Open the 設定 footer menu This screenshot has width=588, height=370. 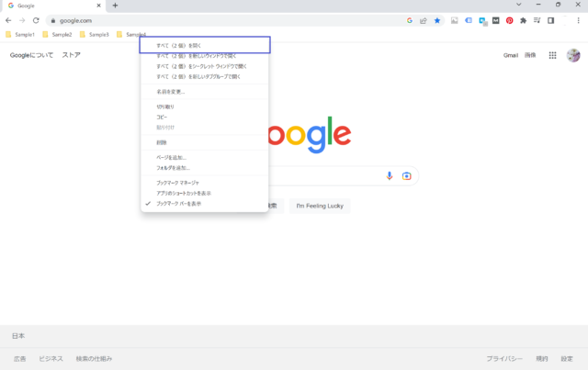(x=567, y=359)
